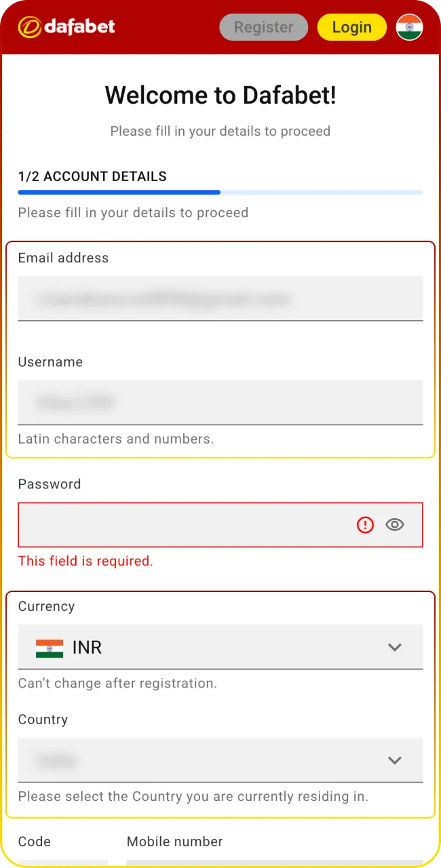Click the chevron on the Currency selector
441x868 pixels.
(395, 647)
